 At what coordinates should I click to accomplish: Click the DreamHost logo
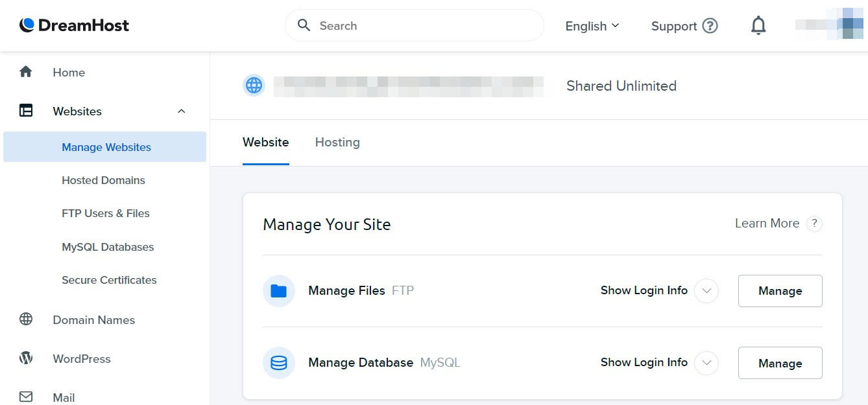click(x=74, y=25)
